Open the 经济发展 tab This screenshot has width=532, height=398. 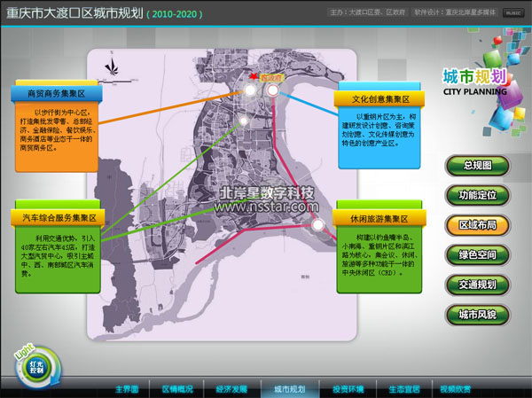click(x=232, y=389)
